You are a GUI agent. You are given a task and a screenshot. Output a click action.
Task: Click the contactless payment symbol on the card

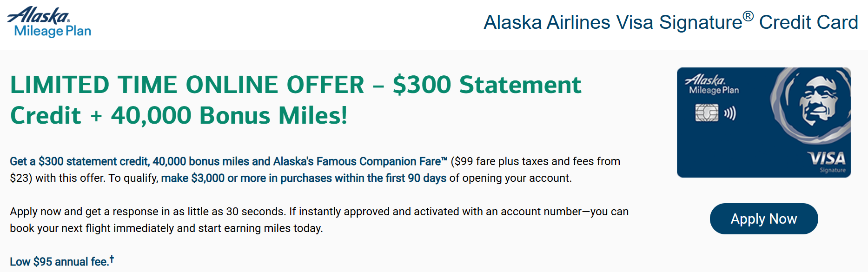(730, 113)
